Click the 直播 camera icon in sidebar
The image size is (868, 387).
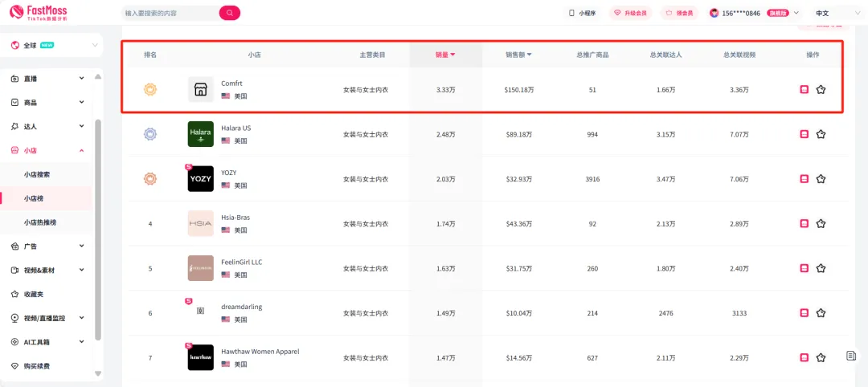click(x=15, y=79)
